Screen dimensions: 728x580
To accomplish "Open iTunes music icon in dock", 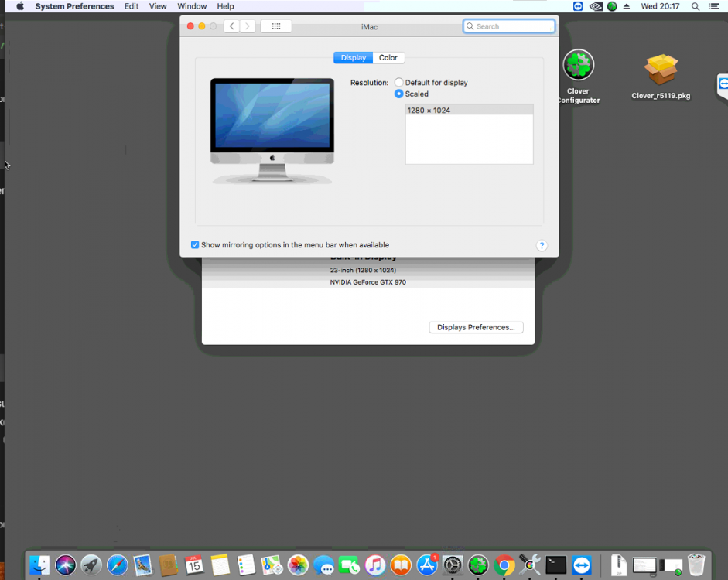I will pos(375,565).
